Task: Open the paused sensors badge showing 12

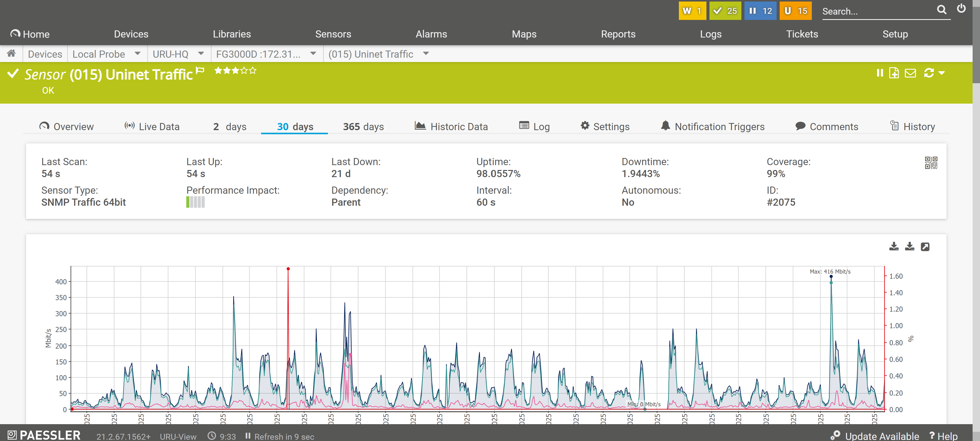Action: (760, 11)
